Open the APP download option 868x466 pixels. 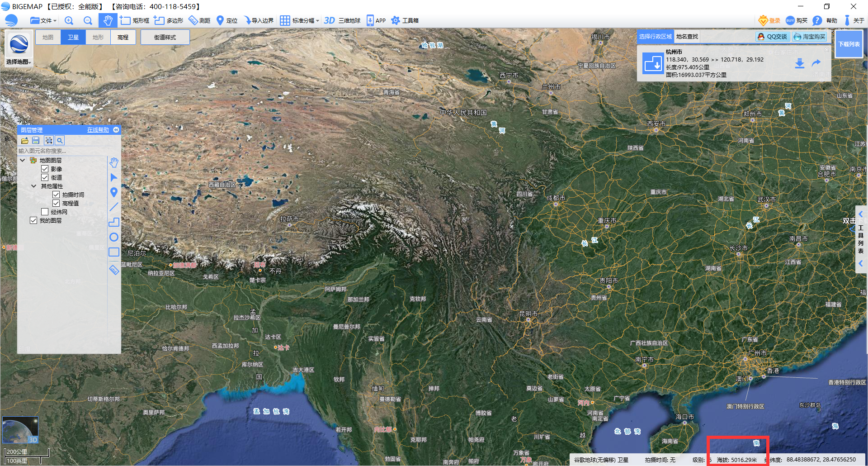pos(376,20)
